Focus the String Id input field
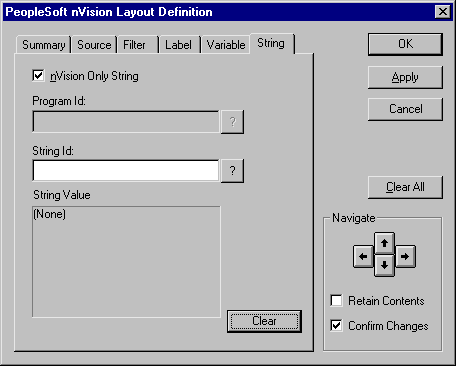456x366 pixels. (126, 171)
